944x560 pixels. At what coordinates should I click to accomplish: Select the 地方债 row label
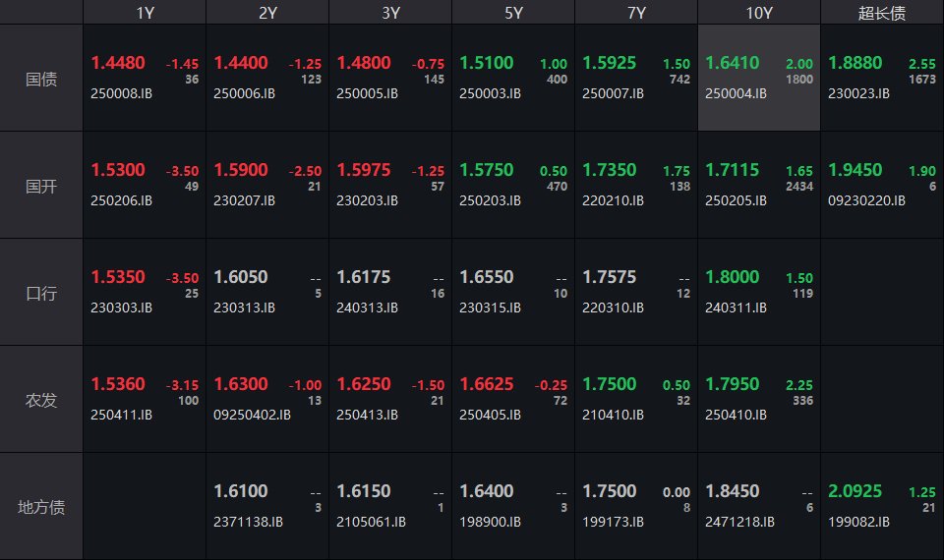(x=41, y=507)
